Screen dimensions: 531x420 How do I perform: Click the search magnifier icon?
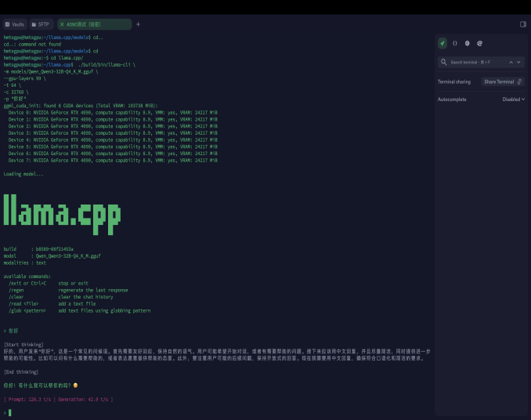point(443,62)
